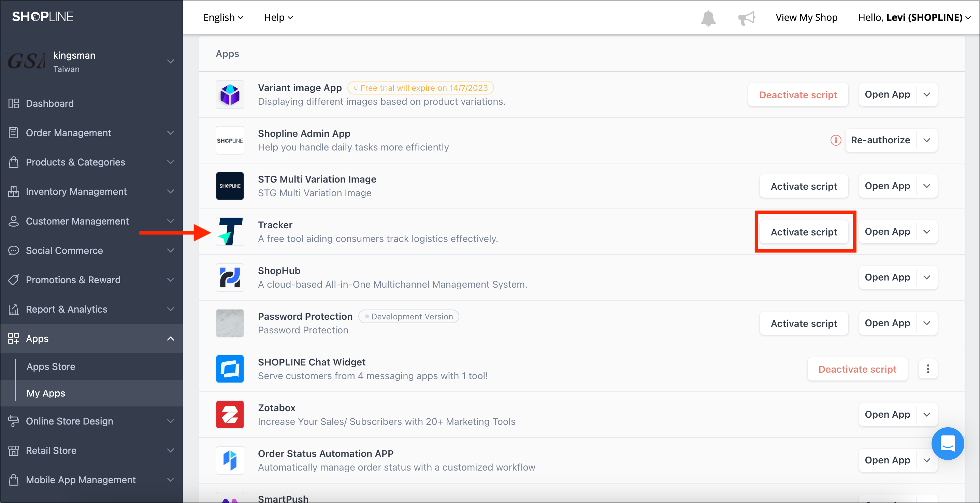The width and height of the screenshot is (980, 503).
Task: Activate script for STG Multi Variation Image
Action: point(804,186)
